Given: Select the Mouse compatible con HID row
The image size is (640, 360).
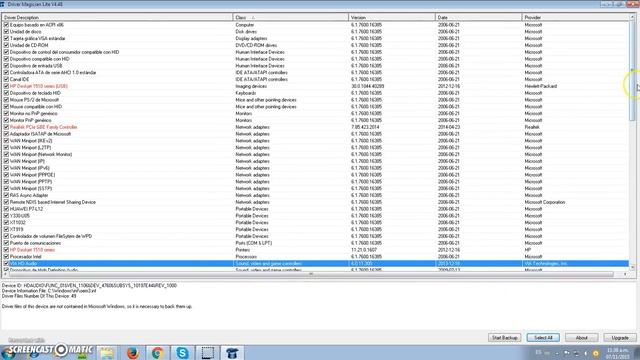Looking at the screenshot, I should click(x=316, y=107).
